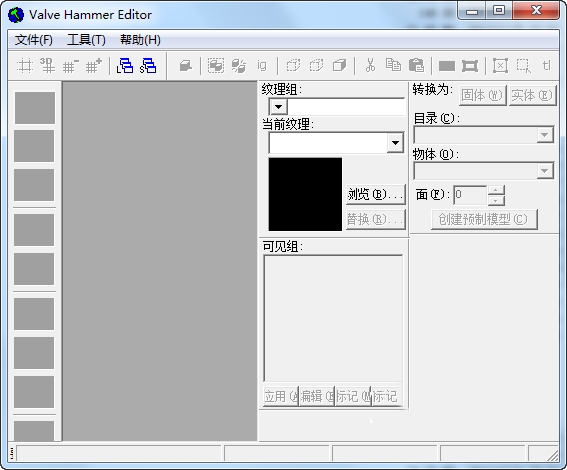The height and width of the screenshot is (470, 567).
Task: Increase the 面(F) faces spinner value
Action: tap(496, 190)
